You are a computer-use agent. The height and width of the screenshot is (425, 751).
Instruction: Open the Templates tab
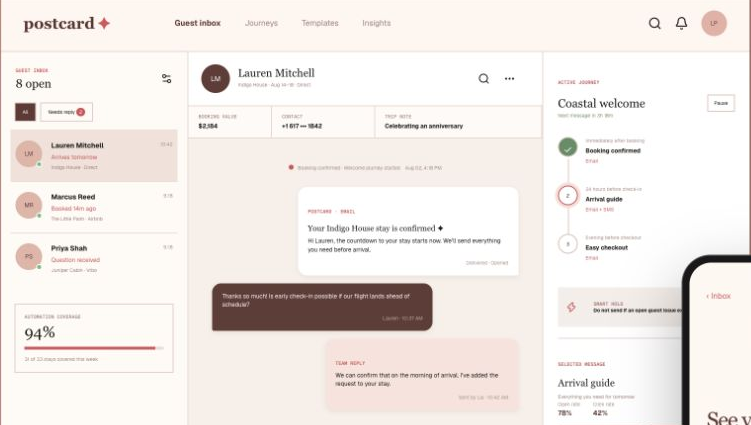coord(319,23)
